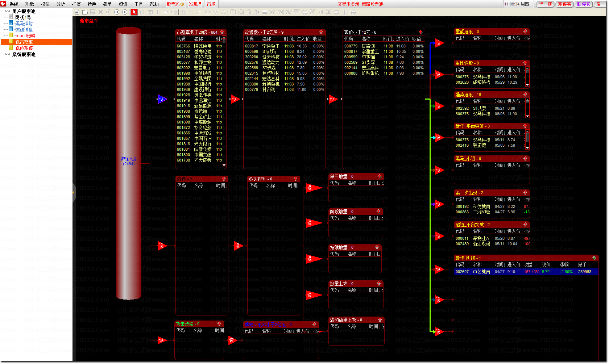
Task: Collapse the 温和放量上攻 panel arrow
Action: 380,320
